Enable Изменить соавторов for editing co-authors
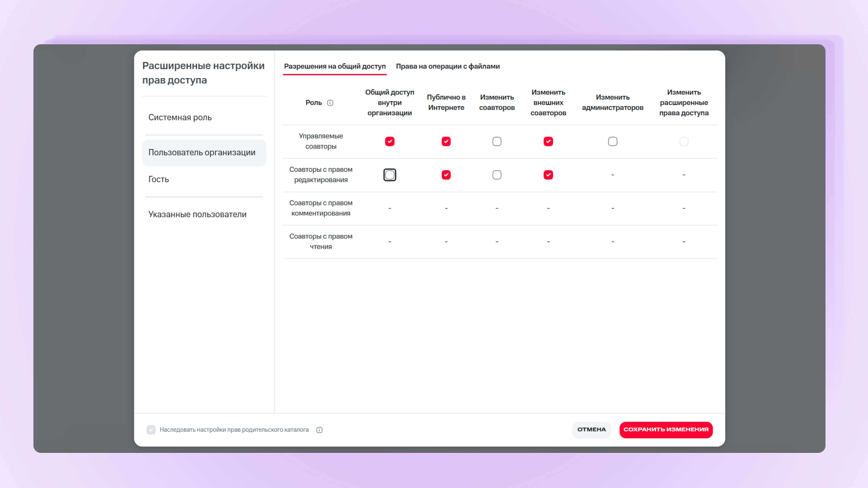 pyautogui.click(x=497, y=175)
